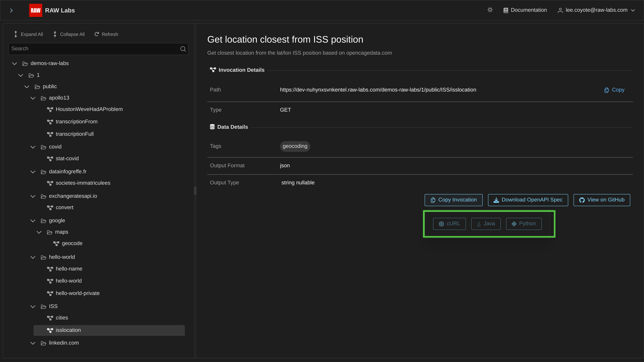
Task: Collapse the exchangeratesapi.io folder
Action: tap(33, 196)
